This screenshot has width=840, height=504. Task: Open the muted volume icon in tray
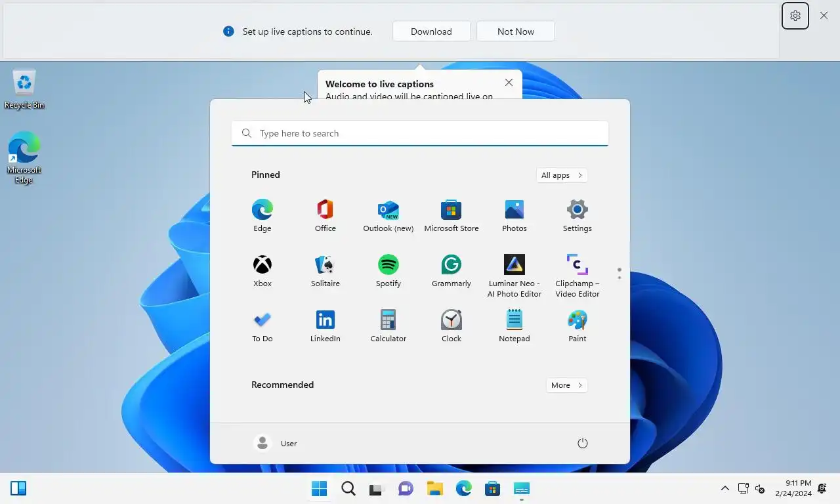coord(760,488)
